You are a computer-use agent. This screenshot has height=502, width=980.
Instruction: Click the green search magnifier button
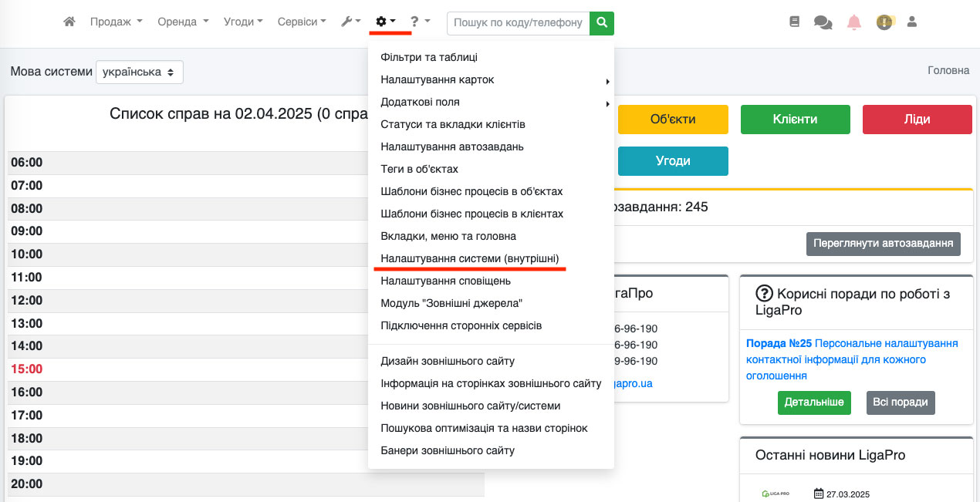click(x=602, y=22)
